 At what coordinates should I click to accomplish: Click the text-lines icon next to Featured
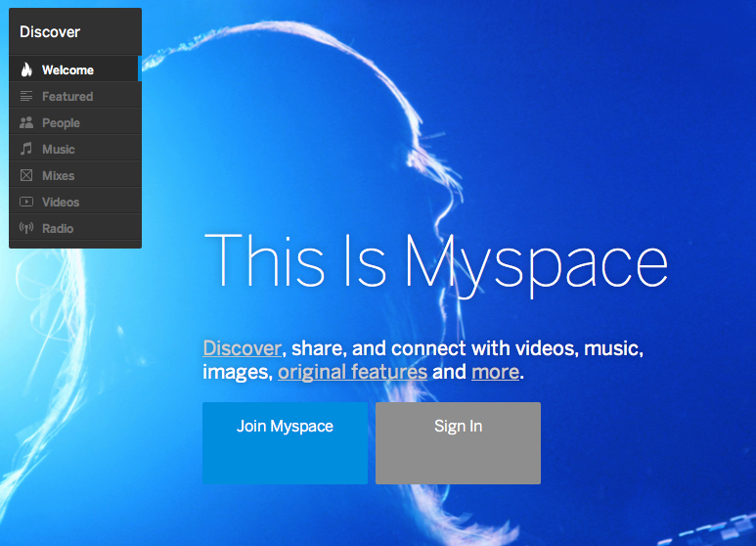(26, 97)
